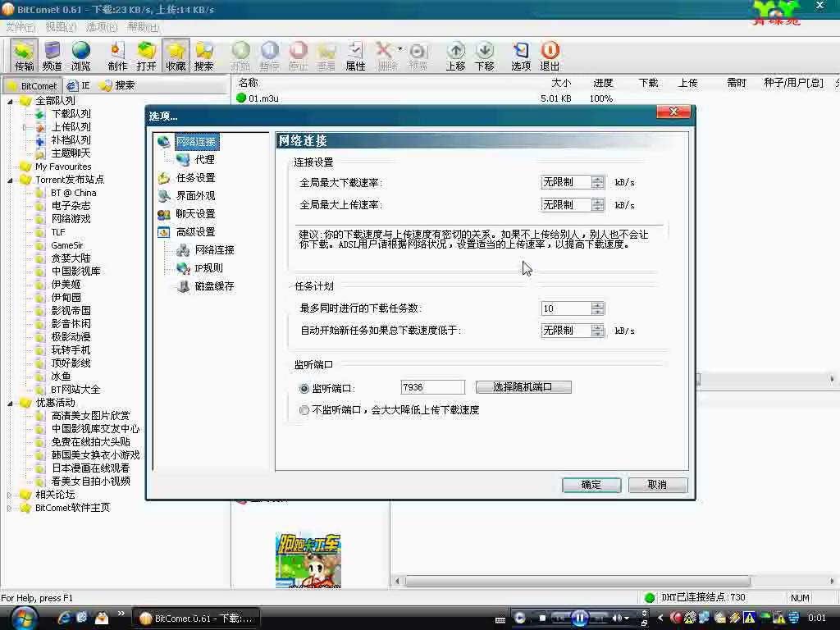The height and width of the screenshot is (630, 840).
Task: Click the 全局最大下载速率 value field
Action: (566, 183)
